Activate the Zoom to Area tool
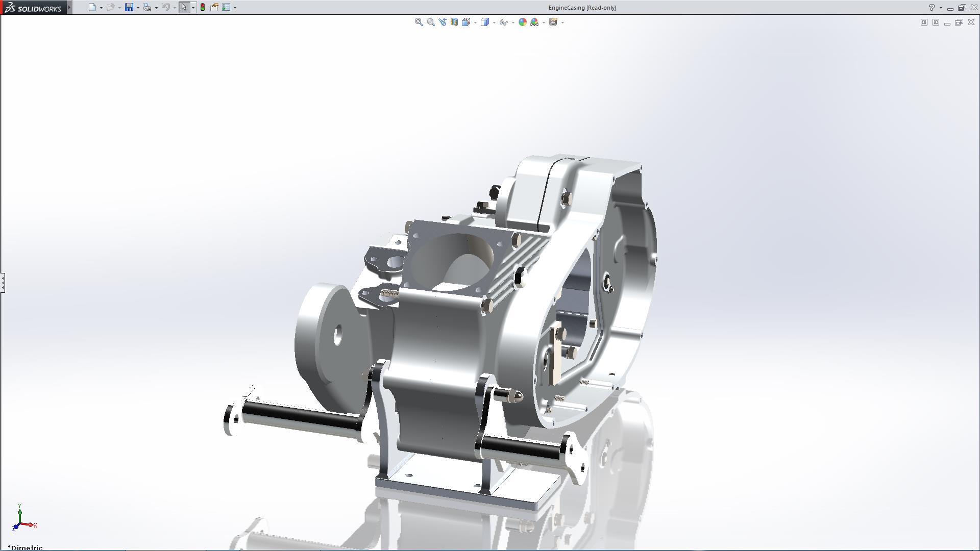 tap(430, 22)
